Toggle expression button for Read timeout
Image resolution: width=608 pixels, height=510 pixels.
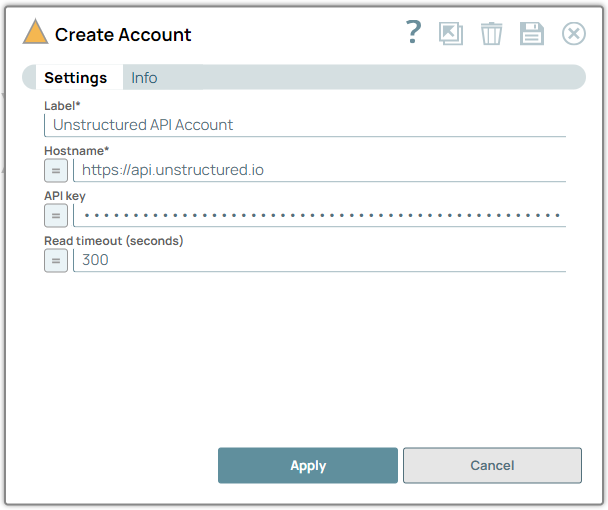(56, 261)
